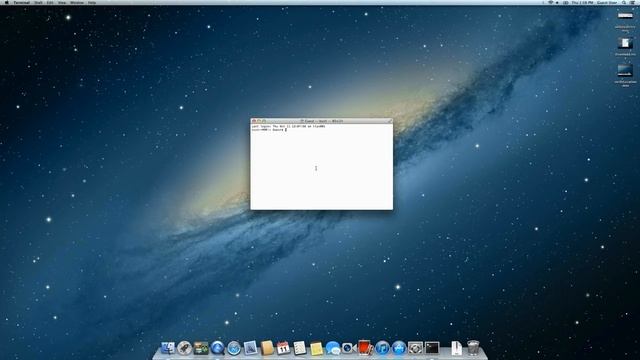Click battery status icon in menu bar
Screen dimensions: 640x360
[566, 2]
